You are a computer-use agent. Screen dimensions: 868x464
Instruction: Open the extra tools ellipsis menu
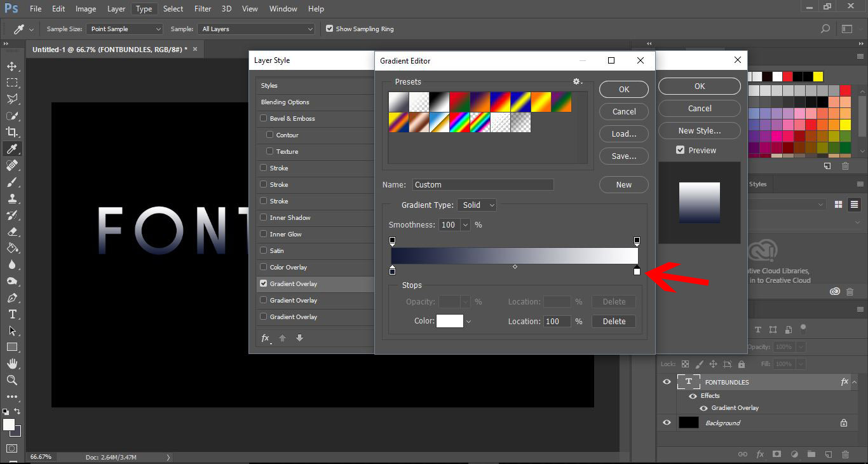(11, 397)
